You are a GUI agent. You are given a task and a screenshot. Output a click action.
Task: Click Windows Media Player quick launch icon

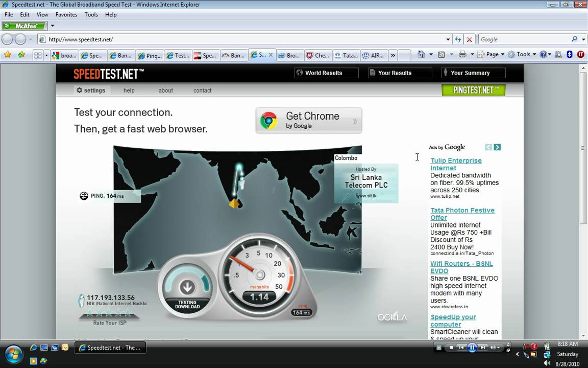point(33,361)
